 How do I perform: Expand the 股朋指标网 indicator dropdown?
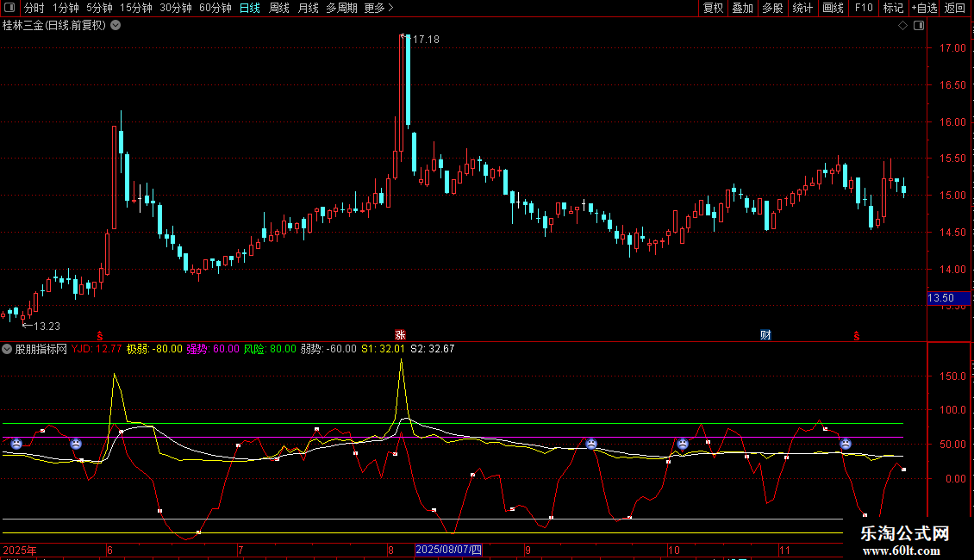click(x=8, y=349)
